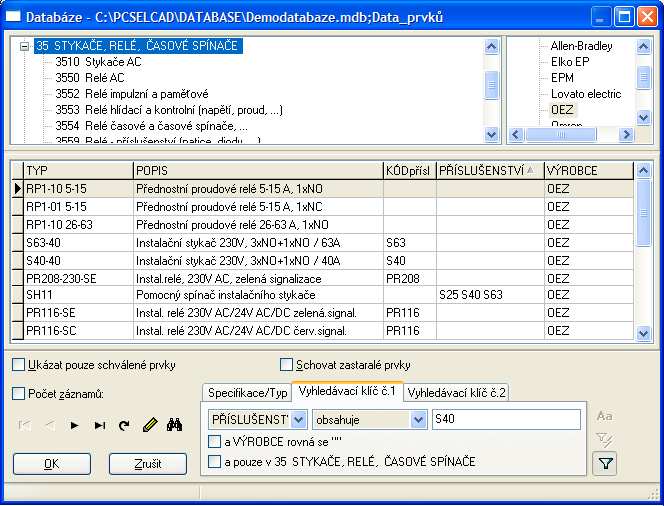Click the refresh records icon
The width and height of the screenshot is (664, 506).
coord(124,425)
